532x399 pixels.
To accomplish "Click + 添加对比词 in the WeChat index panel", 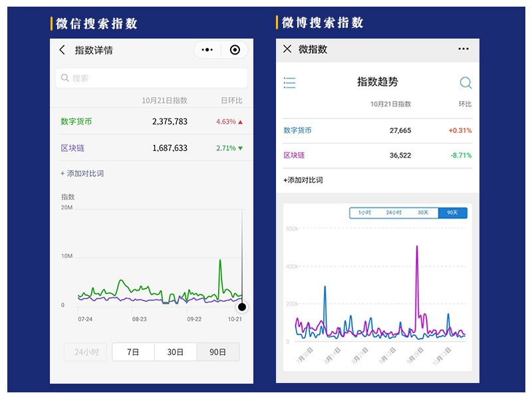I will pyautogui.click(x=82, y=174).
